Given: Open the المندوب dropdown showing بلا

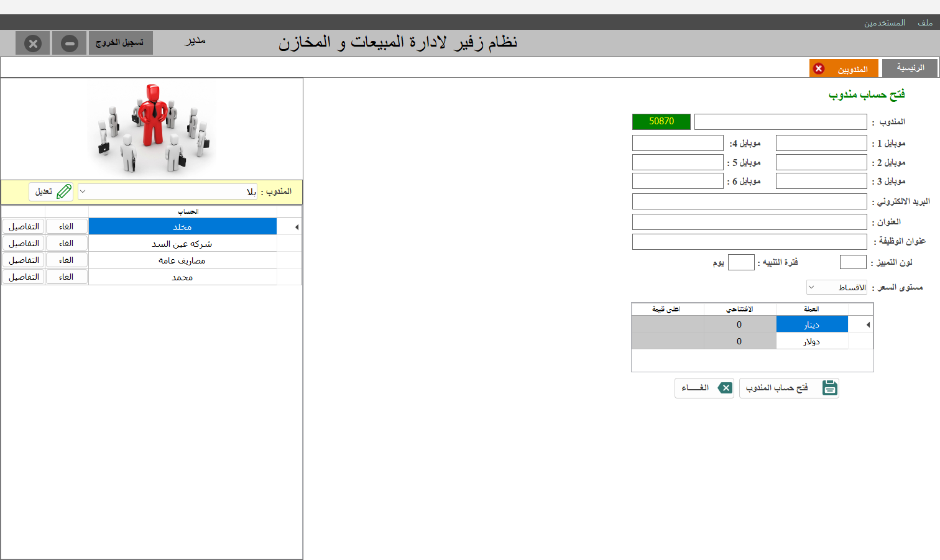Looking at the screenshot, I should point(168,191).
